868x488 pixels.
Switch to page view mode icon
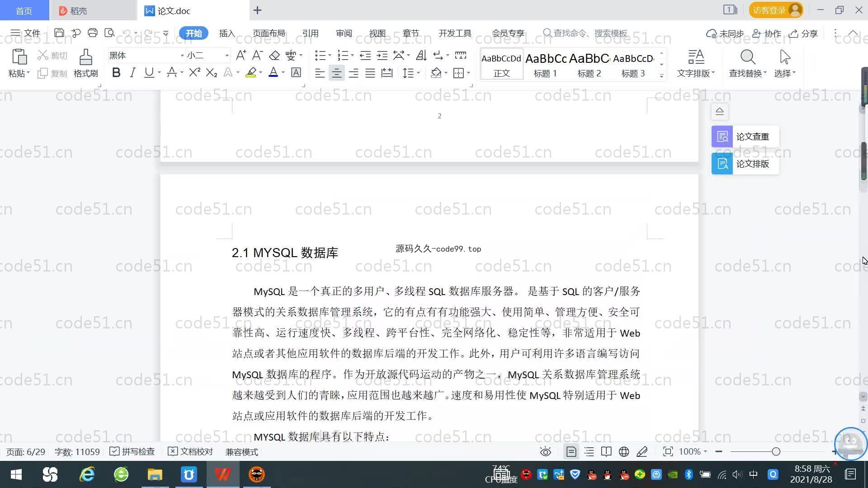click(x=571, y=452)
